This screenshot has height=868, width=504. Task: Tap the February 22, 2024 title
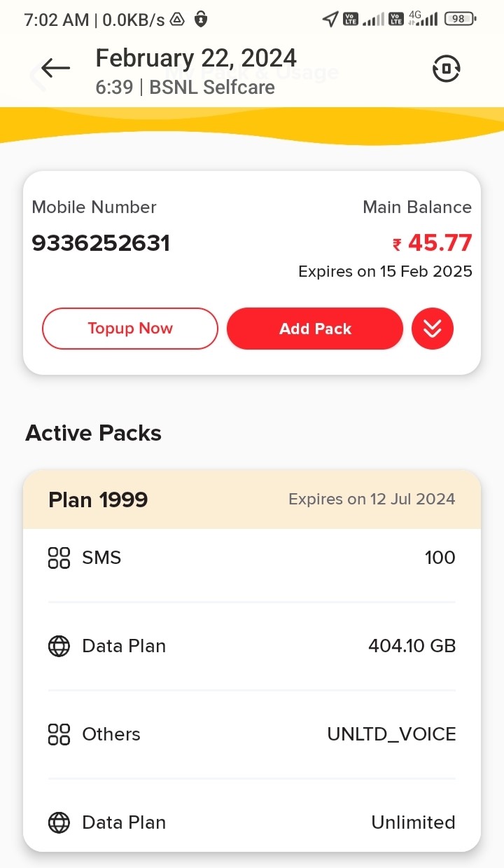(x=196, y=57)
